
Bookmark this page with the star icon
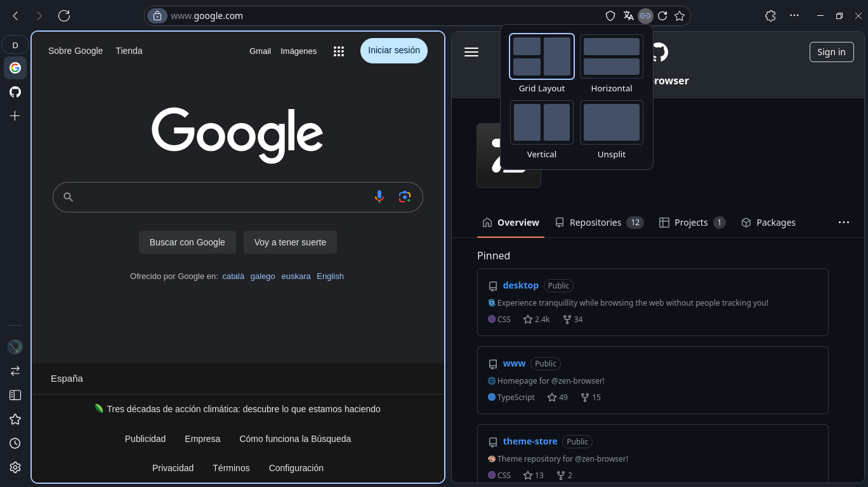[x=680, y=16]
